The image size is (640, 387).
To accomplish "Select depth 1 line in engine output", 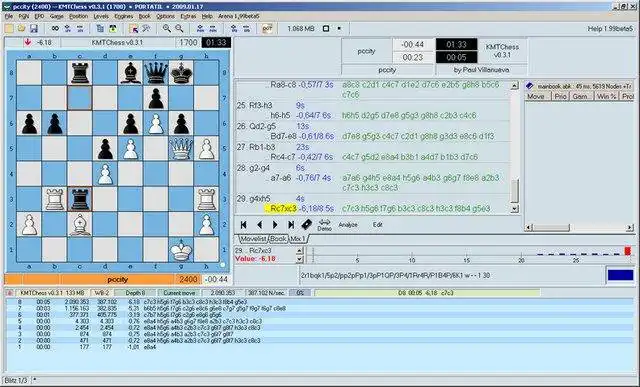I will (320, 347).
